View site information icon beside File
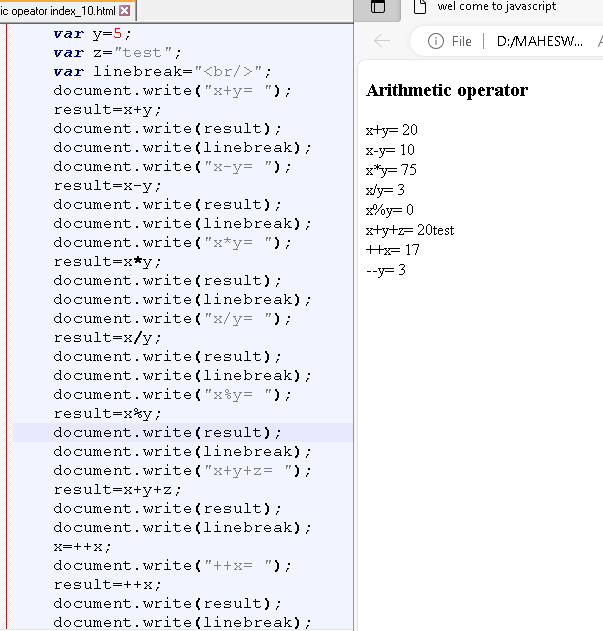The width and height of the screenshot is (603, 631). pyautogui.click(x=435, y=41)
